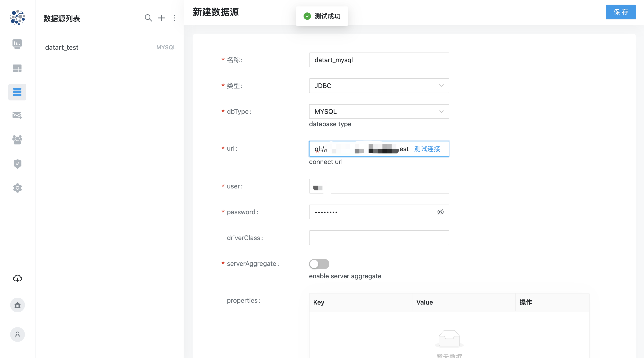Open the cloud download icon
Viewport: 644px width, 358px height.
(17, 278)
